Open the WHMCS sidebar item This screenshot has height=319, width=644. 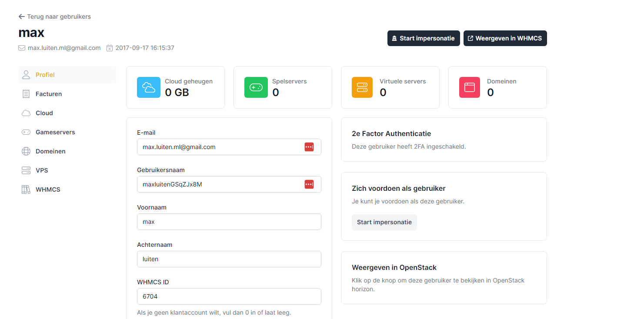[x=47, y=189]
